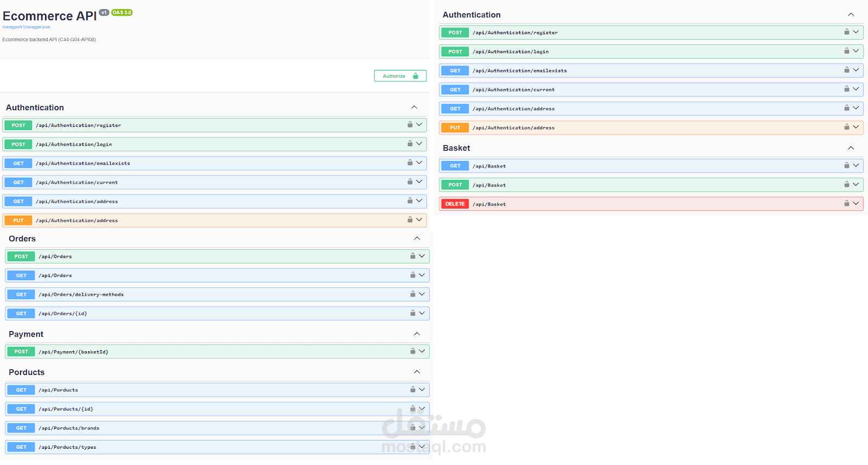The height and width of the screenshot is (465, 868).
Task: Click the lock icon on GET /api/Porducts row
Action: [413, 389]
